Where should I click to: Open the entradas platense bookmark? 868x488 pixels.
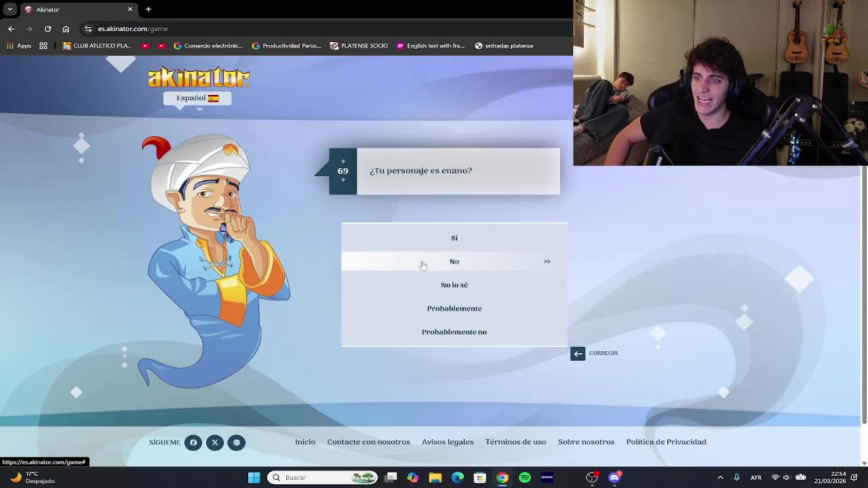pyautogui.click(x=504, y=46)
